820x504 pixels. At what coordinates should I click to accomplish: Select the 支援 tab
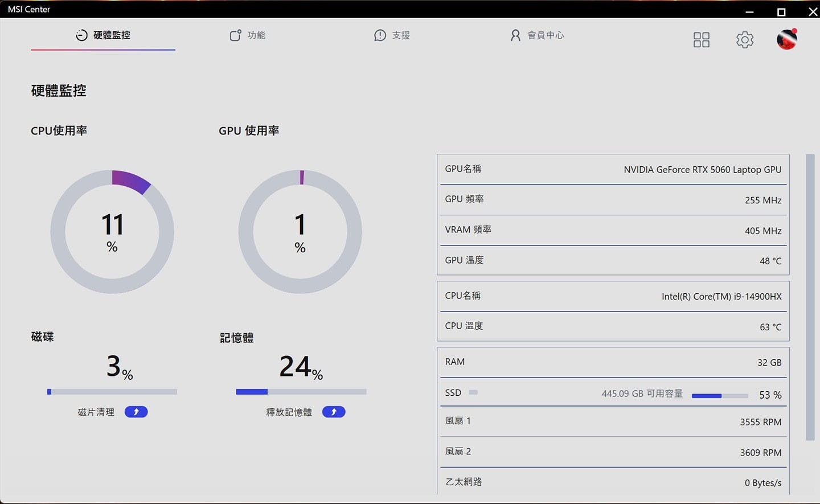(x=401, y=35)
